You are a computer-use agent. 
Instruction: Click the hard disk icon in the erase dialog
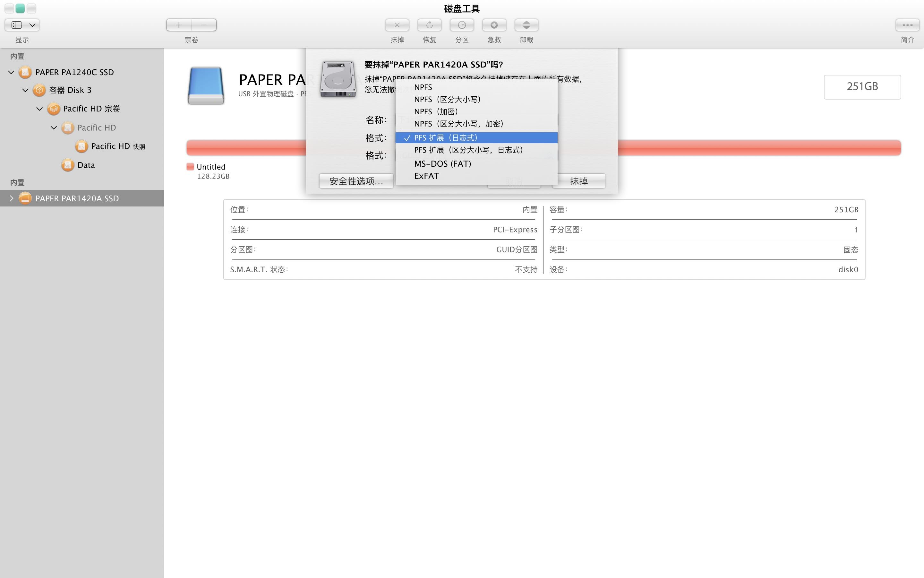point(338,79)
